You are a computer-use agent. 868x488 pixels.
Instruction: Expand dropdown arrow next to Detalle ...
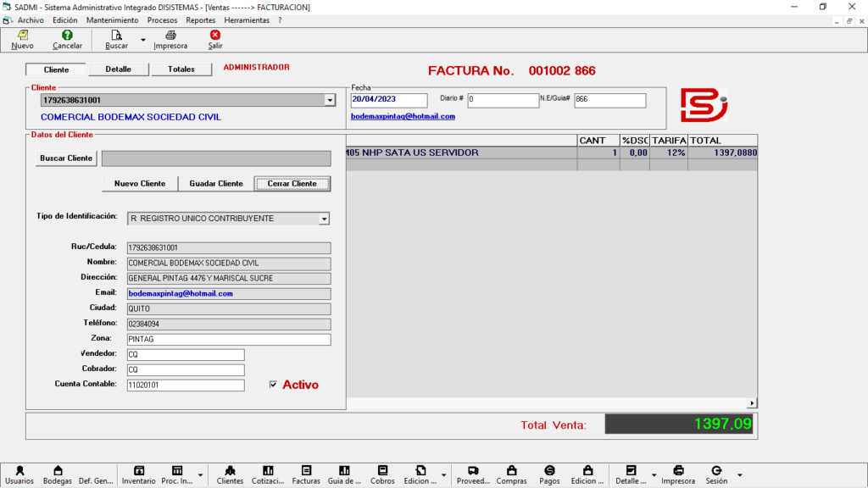coord(654,474)
